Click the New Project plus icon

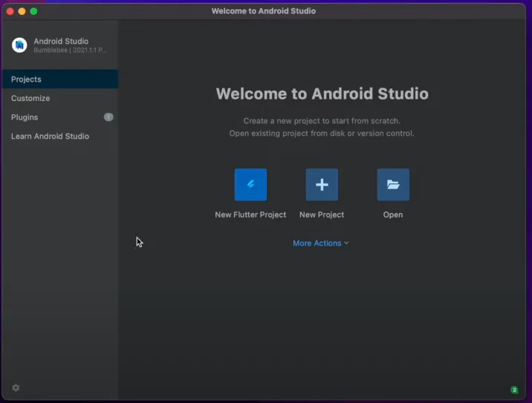(322, 185)
